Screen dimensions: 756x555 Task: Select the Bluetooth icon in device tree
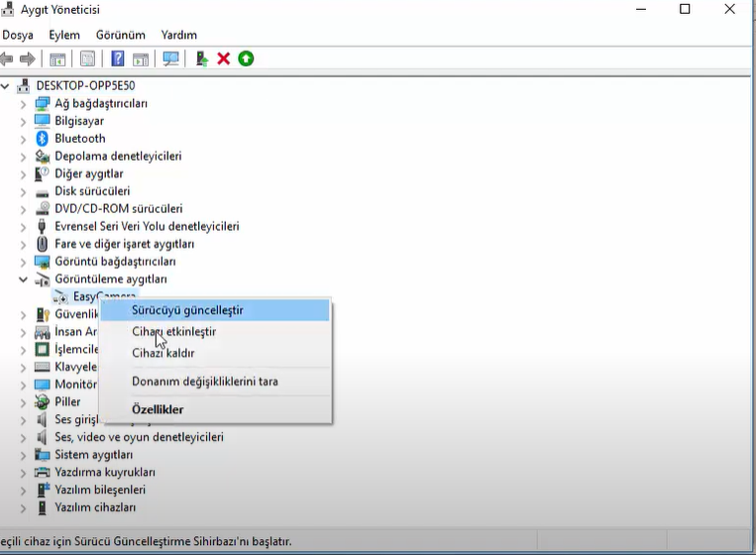tap(43, 139)
